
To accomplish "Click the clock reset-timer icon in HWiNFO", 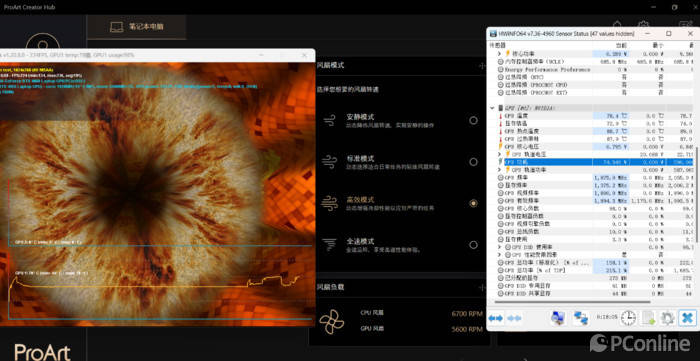I will [629, 318].
